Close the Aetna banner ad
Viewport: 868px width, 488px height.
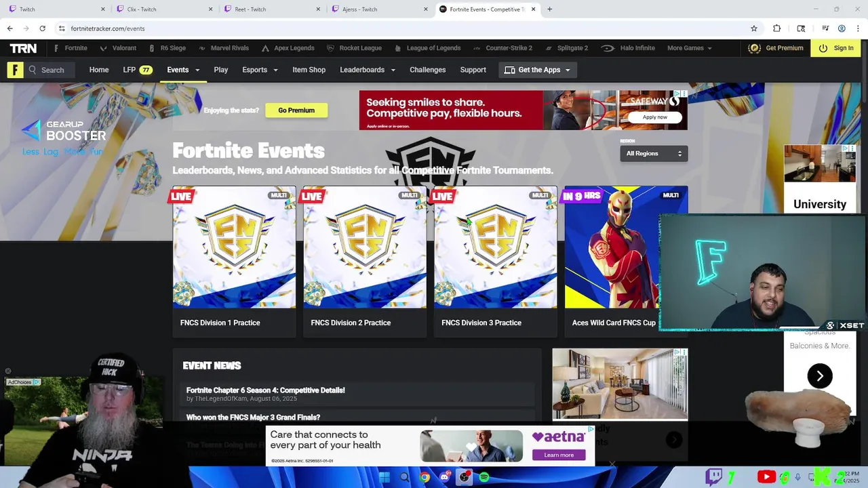[x=612, y=464]
